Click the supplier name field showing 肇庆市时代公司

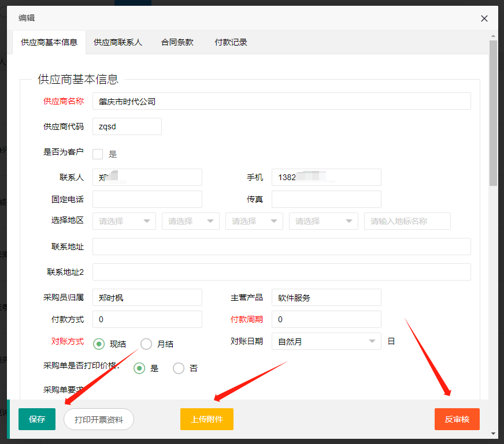tap(283, 101)
